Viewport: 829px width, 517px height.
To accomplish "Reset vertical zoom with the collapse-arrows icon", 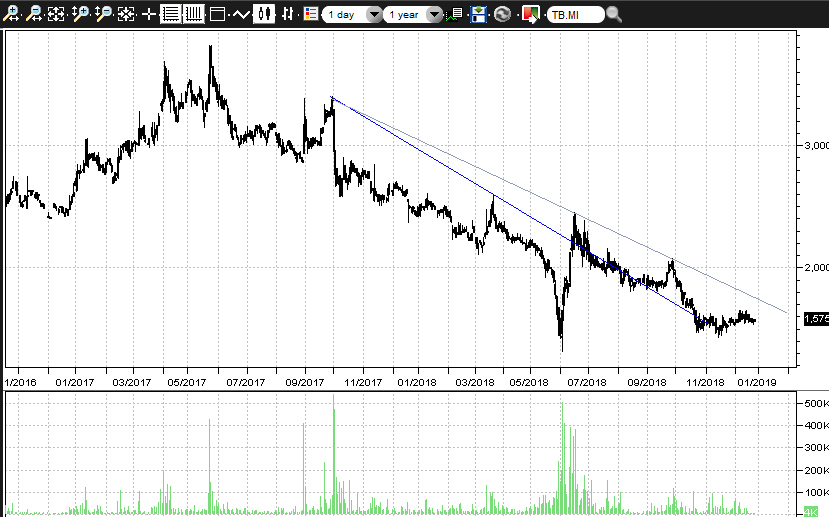I will (x=126, y=14).
